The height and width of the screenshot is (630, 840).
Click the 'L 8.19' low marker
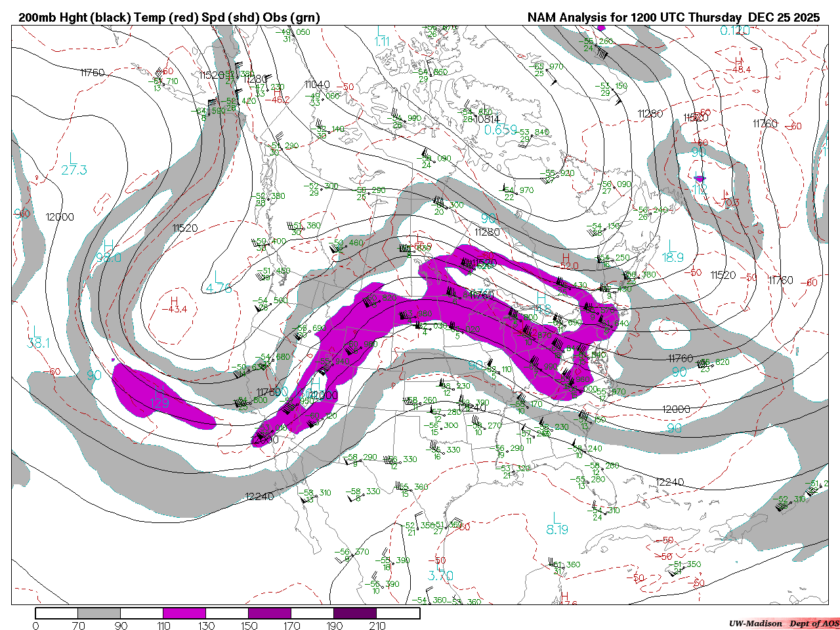(x=556, y=524)
